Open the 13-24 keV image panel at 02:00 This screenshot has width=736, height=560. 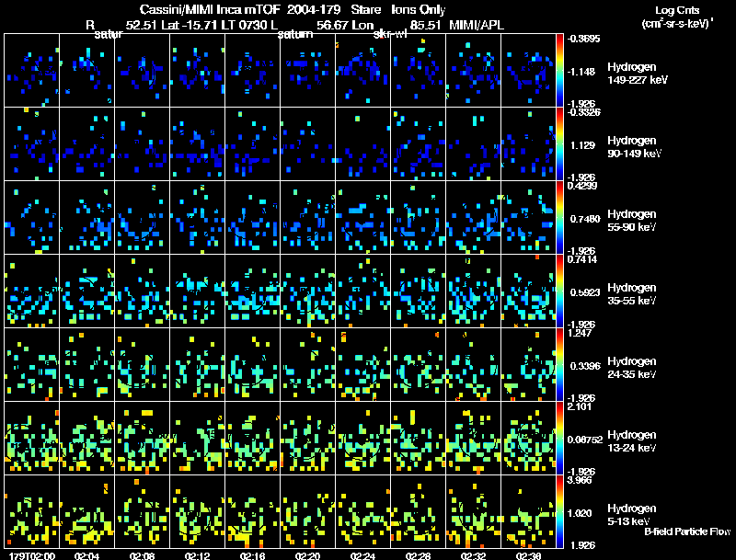[x=32, y=439]
